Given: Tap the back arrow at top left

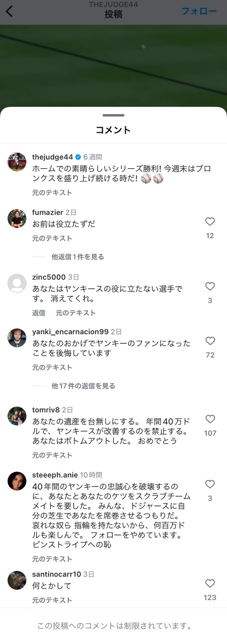Looking at the screenshot, I should coord(10,11).
